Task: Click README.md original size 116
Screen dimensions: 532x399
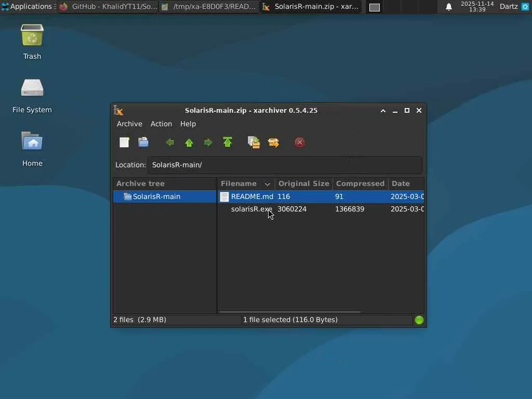Action: [284, 197]
